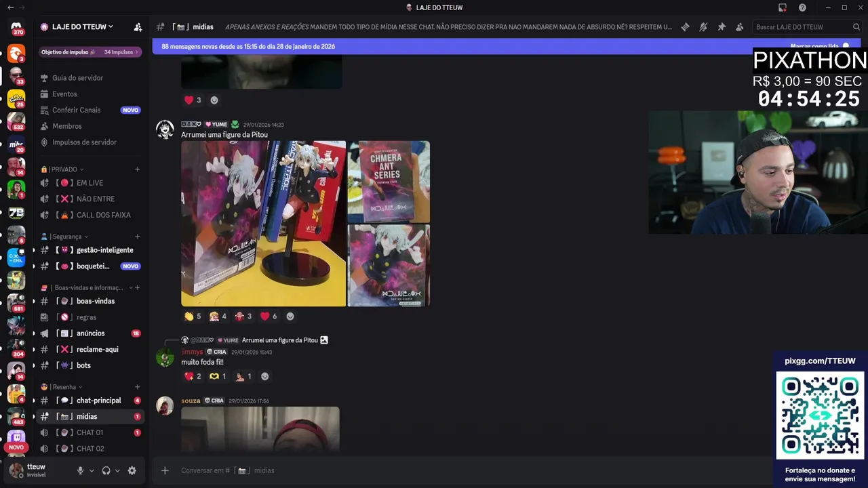Toggle the reaction showing count 4 on Pitou post
The height and width of the screenshot is (488, 868).
point(218,317)
